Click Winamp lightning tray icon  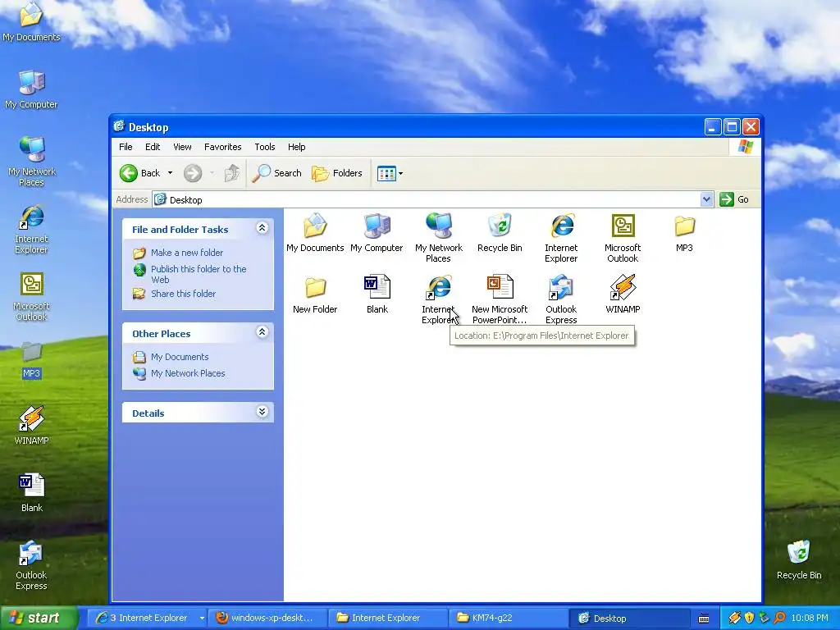pyautogui.click(x=734, y=618)
